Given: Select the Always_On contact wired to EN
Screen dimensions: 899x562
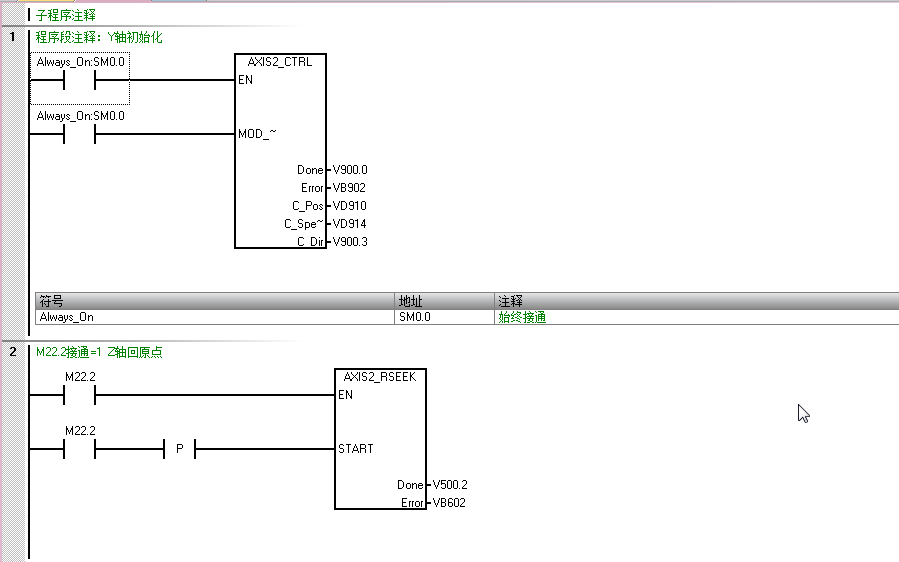Looking at the screenshot, I should 79,80.
